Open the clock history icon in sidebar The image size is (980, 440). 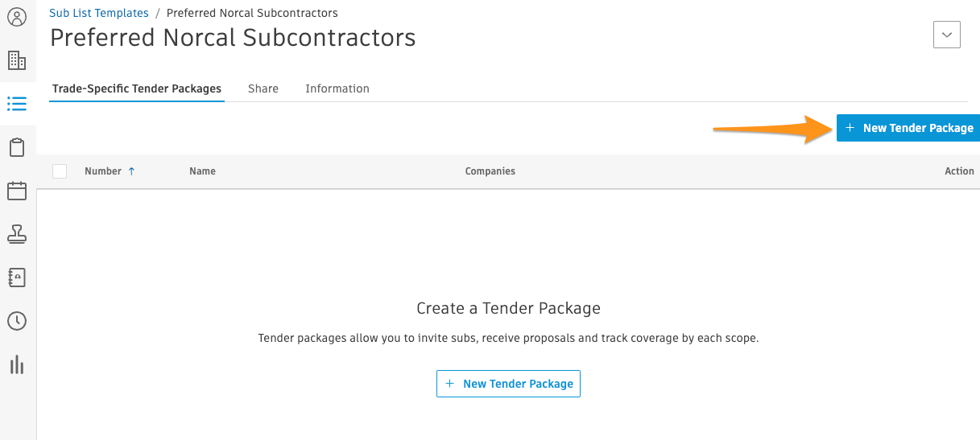pos(17,321)
